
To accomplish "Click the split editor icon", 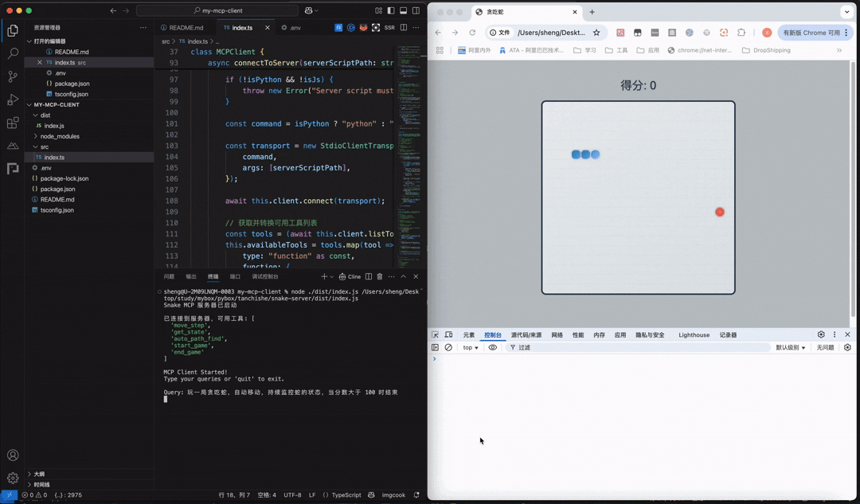I will click(x=404, y=28).
